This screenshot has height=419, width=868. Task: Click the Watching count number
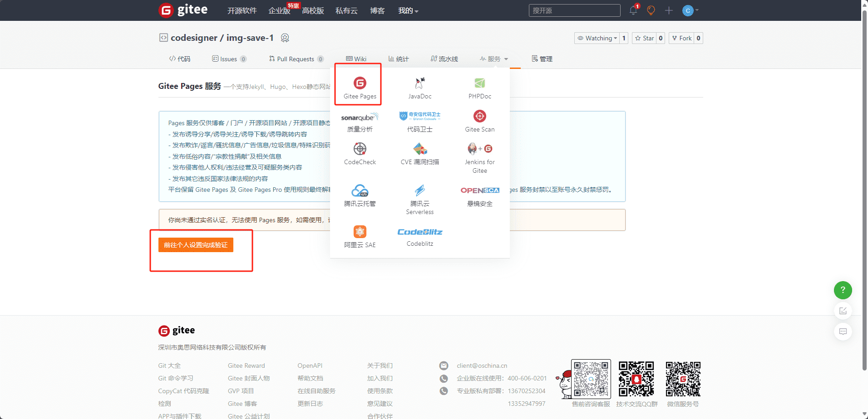click(x=624, y=38)
